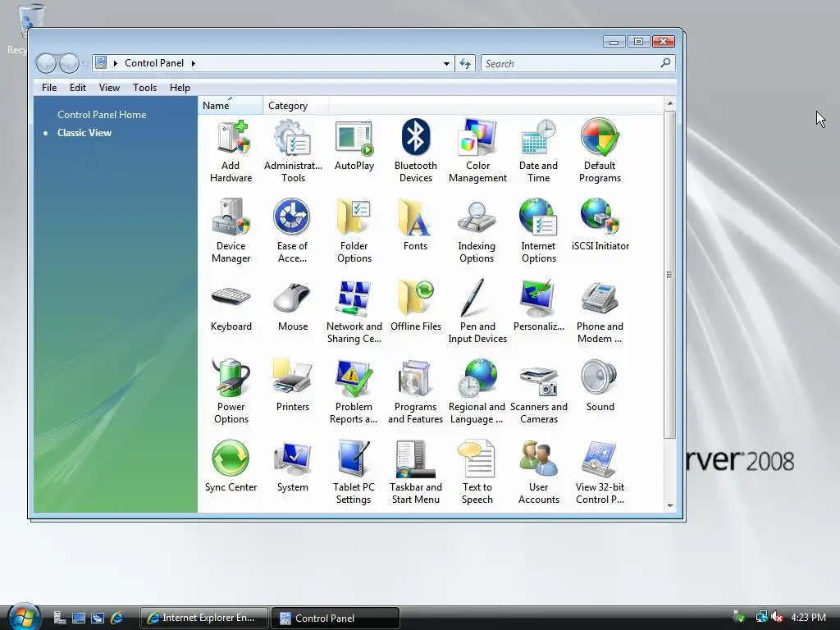
Task: Open the Add Hardware applet
Action: coord(231,151)
